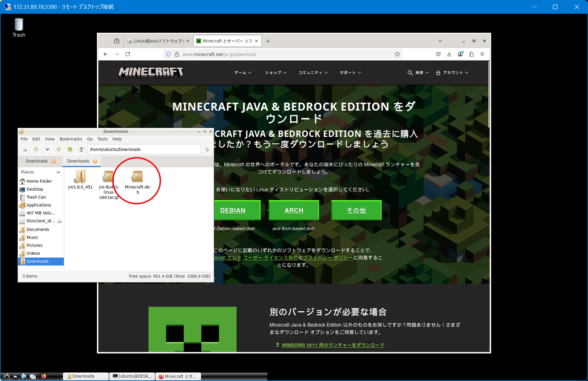Open the View menu in file manager
This screenshot has height=381, width=588.
50,139
